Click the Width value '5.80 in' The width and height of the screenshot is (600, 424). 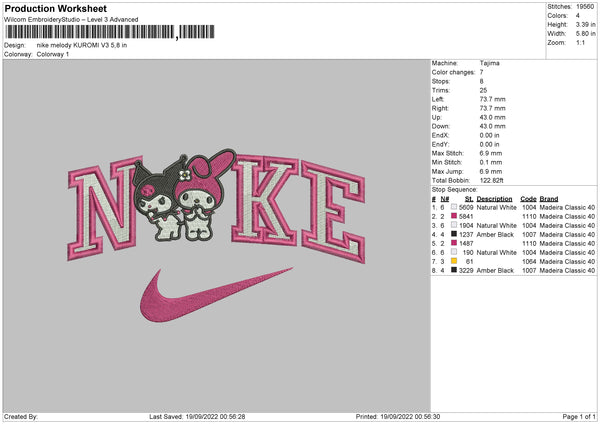(x=585, y=34)
